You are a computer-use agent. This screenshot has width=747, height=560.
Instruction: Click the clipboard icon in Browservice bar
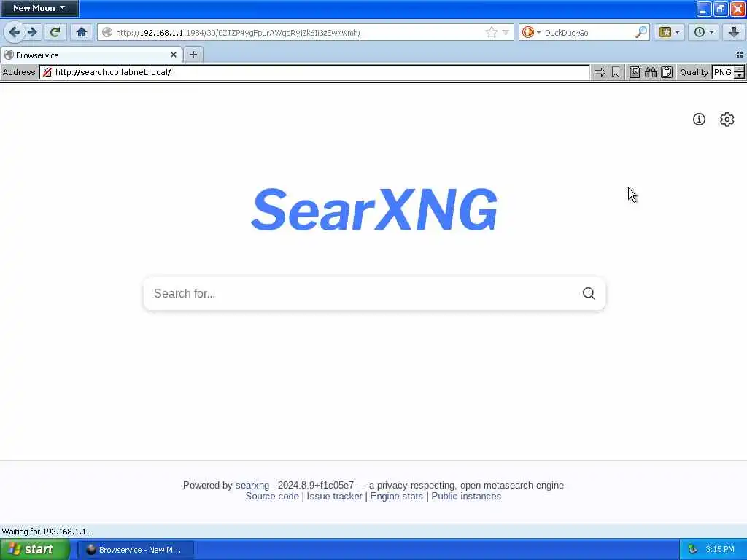tap(667, 72)
